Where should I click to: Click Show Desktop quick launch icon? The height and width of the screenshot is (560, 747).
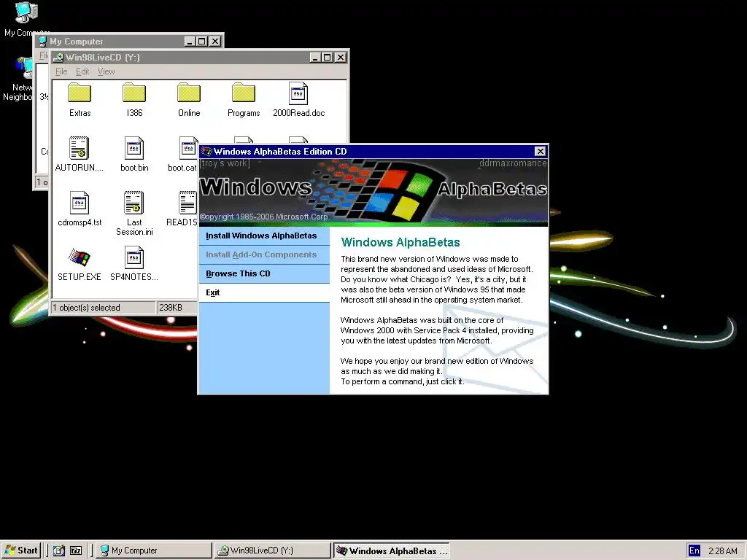[58, 551]
